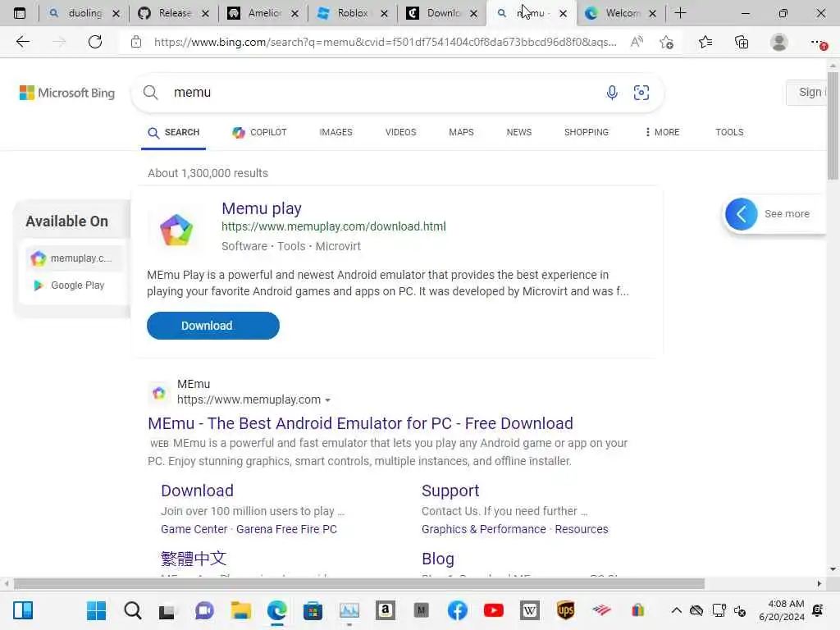Viewport: 840px width, 630px height.
Task: Open the Download sitelink
Action: [x=197, y=491]
